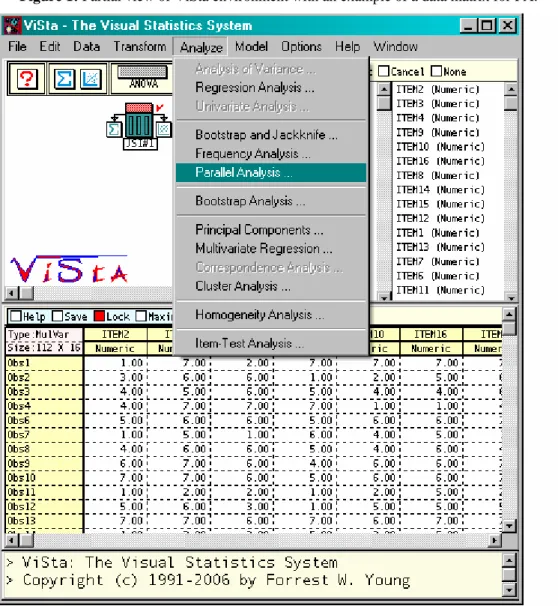This screenshot has width=558, height=606.
Task: Choose Bootstrap and Jackknife menu item
Action: (271, 134)
